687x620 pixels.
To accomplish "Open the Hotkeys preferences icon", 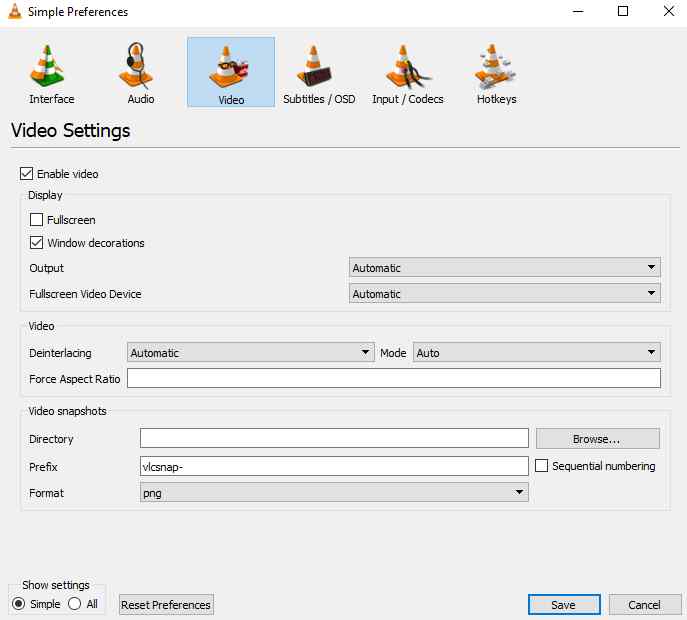I will [x=495, y=65].
